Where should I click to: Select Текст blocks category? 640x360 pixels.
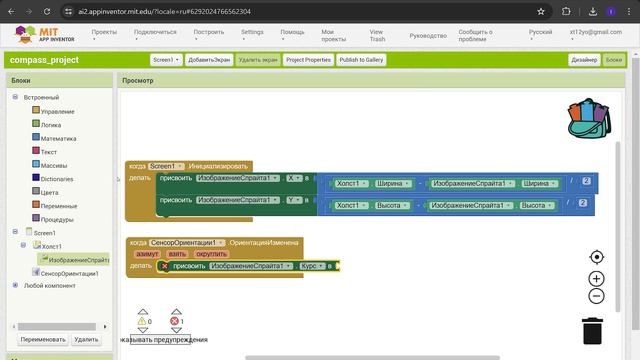[49, 152]
